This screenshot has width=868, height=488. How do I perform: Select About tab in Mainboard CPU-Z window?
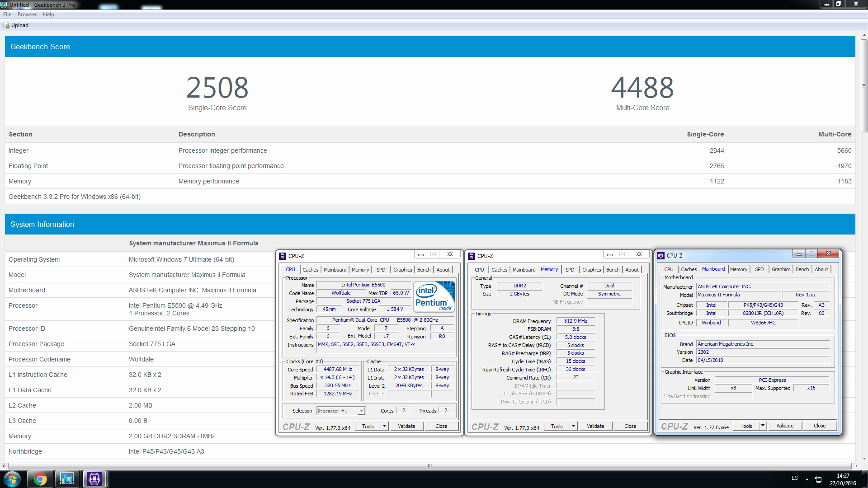point(821,269)
